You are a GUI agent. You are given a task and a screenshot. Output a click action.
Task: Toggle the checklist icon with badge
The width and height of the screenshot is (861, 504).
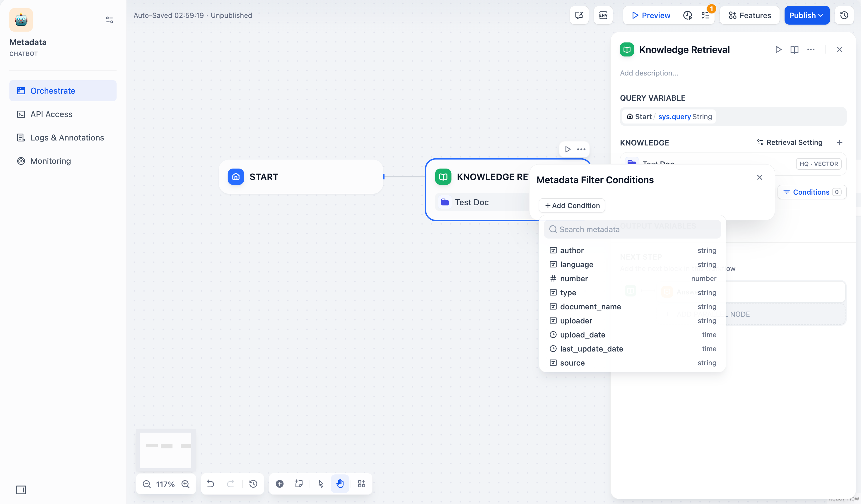coord(705,15)
